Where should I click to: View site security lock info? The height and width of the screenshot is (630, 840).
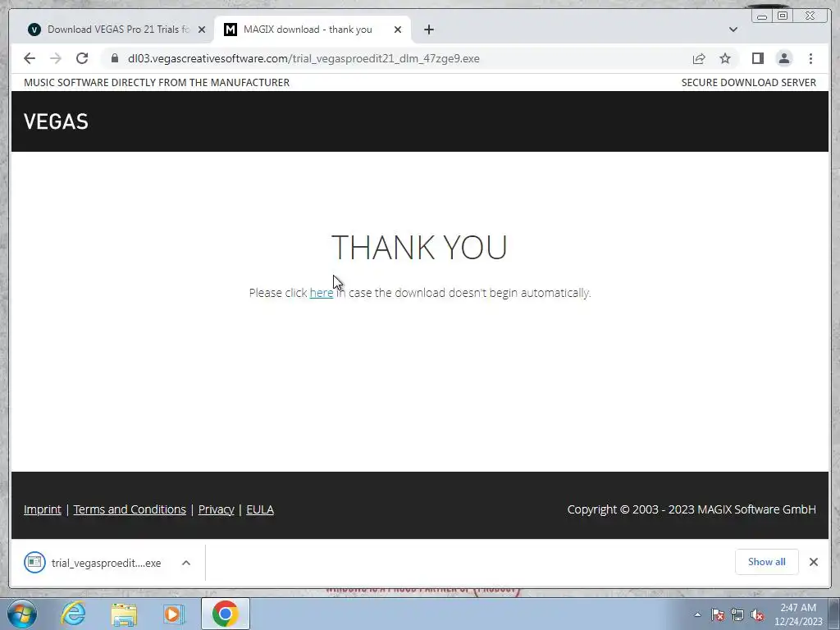pyautogui.click(x=115, y=58)
